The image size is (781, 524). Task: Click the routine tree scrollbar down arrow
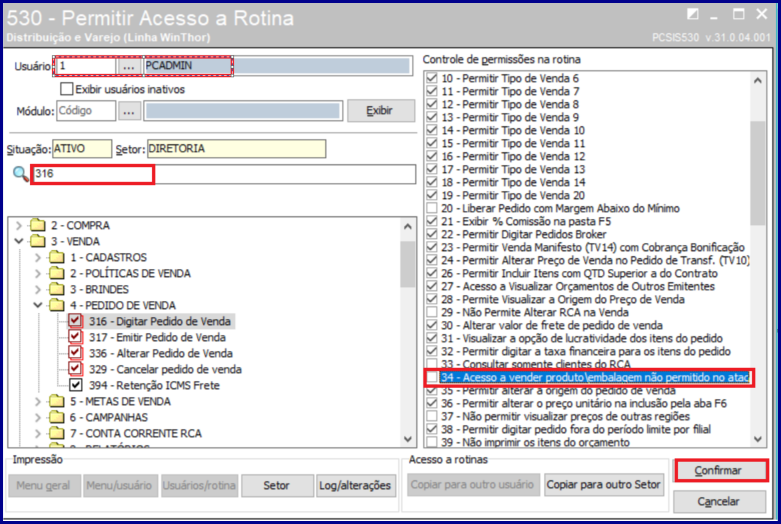(407, 439)
